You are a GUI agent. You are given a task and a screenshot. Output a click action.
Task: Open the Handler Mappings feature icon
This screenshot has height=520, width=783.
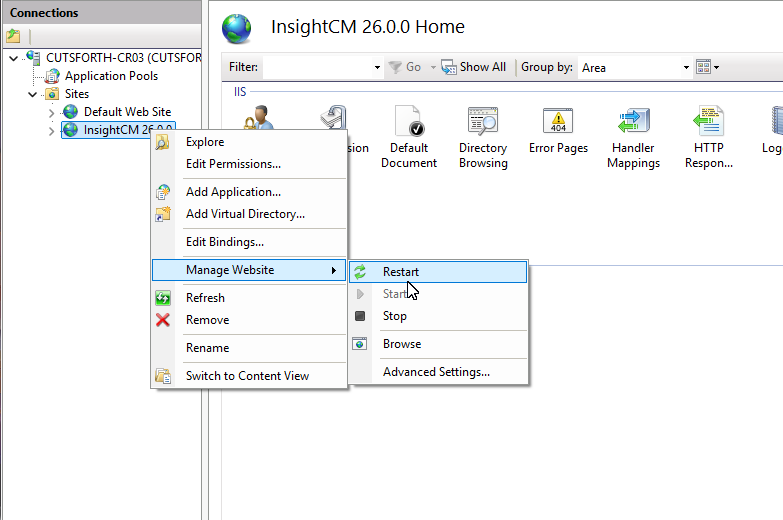633,121
